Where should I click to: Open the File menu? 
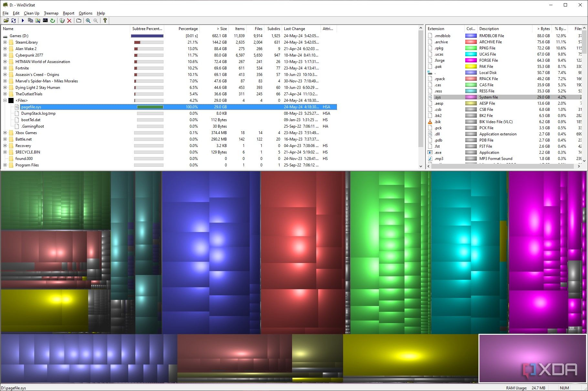click(x=5, y=13)
